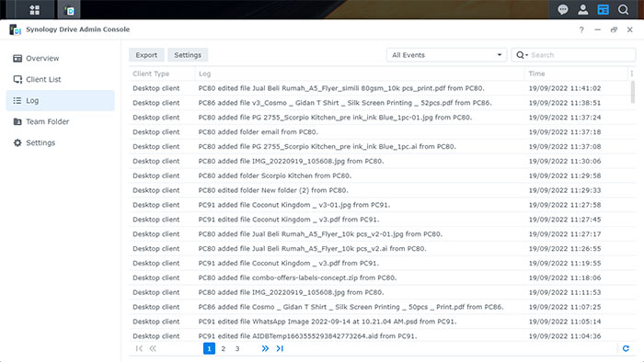This screenshot has height=362, width=644.
Task: Click the Synology Drive Admin Console title icon
Action: click(16, 29)
